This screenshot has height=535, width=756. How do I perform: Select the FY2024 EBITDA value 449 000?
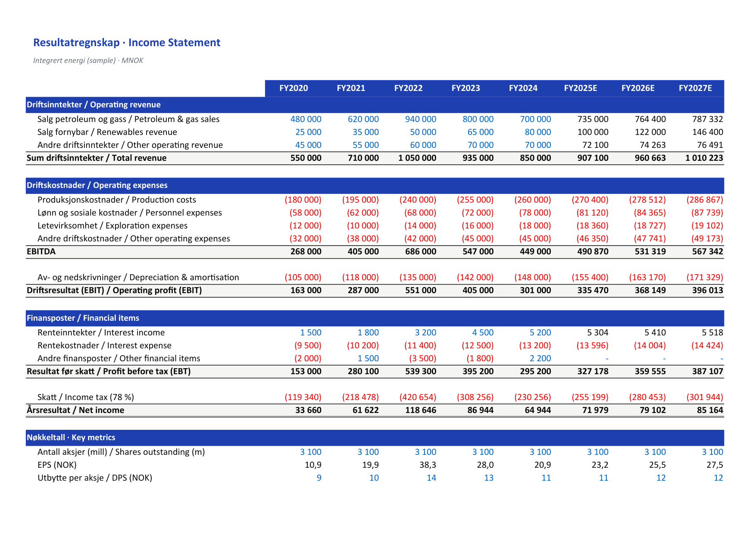[x=535, y=251]
